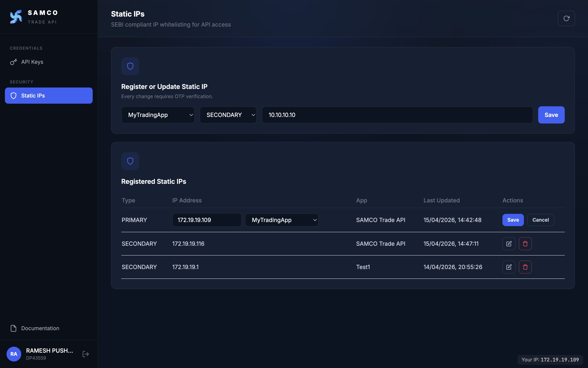Image resolution: width=588 pixels, height=368 pixels.
Task: Click the document icon next to Documentation
Action: tap(13, 328)
